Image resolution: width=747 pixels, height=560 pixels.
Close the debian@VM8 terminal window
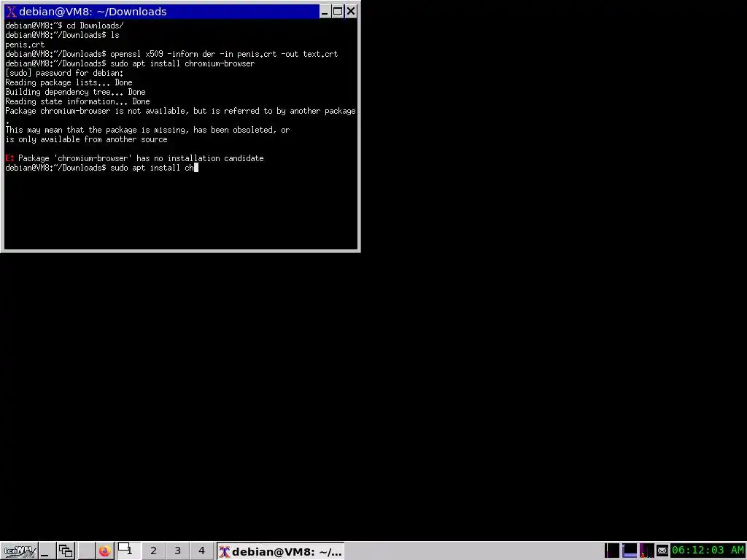351,12
